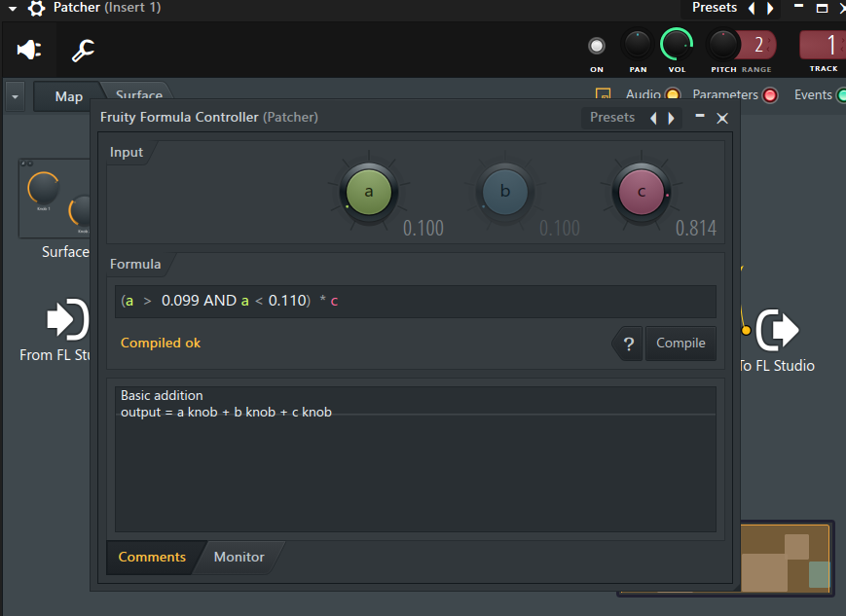Screen dimensions: 846x616
Task: Click the Input section label
Action: (127, 153)
